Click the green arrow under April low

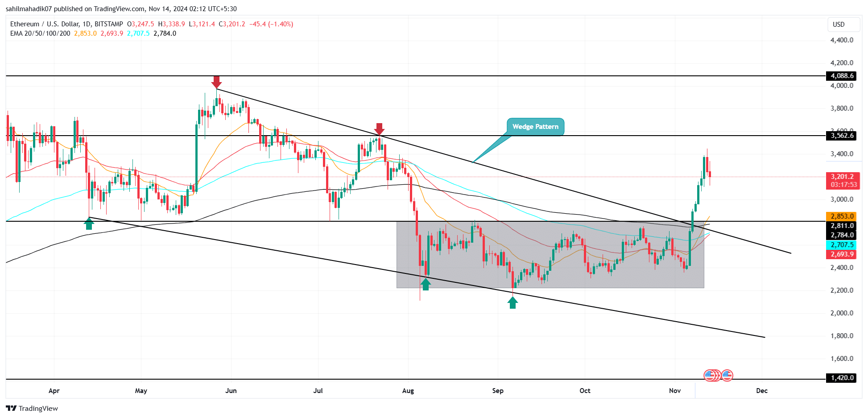[x=89, y=223]
